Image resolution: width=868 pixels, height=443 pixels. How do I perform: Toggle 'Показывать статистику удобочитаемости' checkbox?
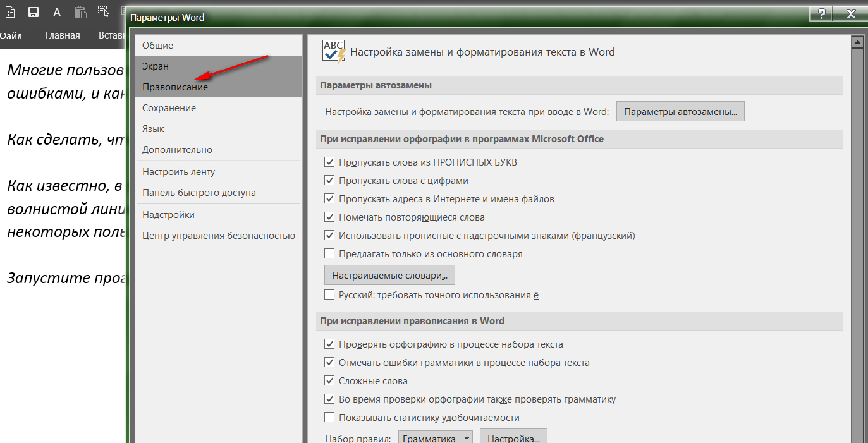329,418
